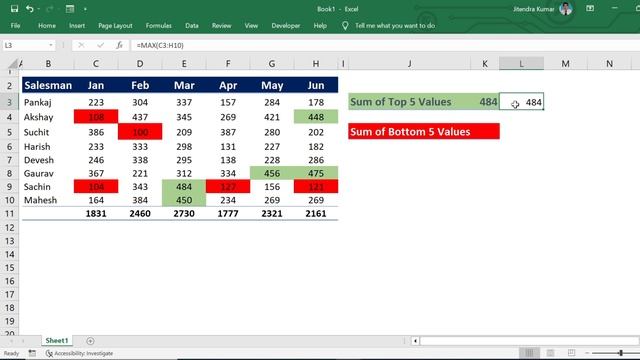Click the Save icon in quick access toolbar

pyautogui.click(x=14, y=9)
